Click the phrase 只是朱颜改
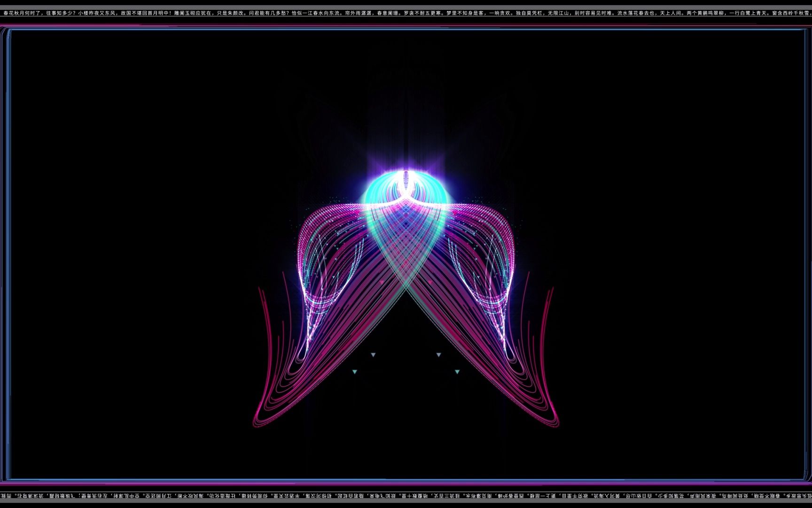This screenshot has width=812, height=508. tap(230, 13)
